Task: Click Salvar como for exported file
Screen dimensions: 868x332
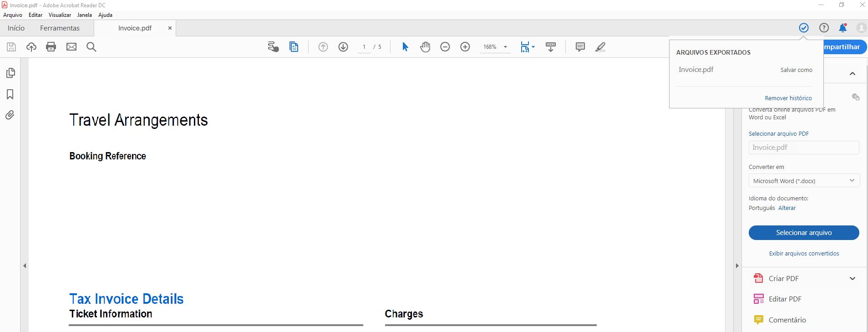Action: 796,70
